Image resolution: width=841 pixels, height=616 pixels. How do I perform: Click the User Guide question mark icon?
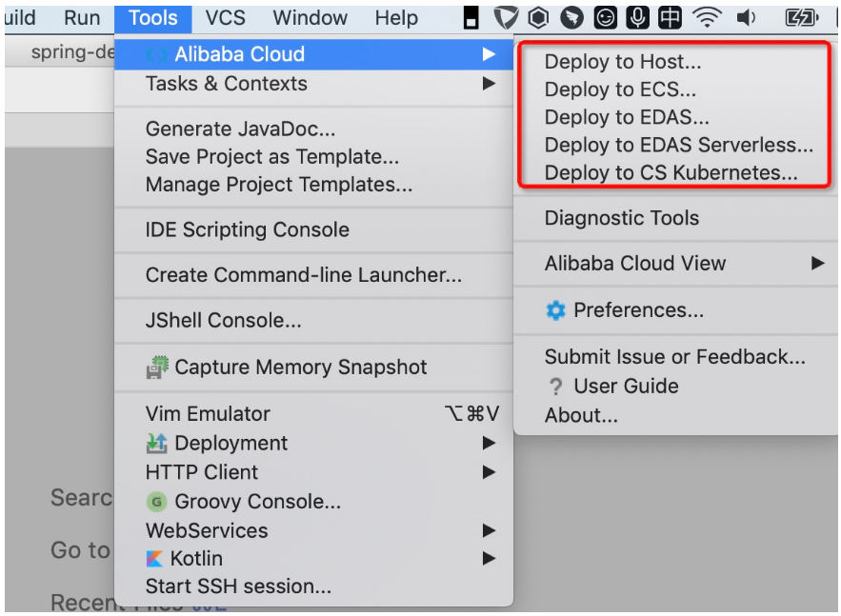tap(556, 387)
